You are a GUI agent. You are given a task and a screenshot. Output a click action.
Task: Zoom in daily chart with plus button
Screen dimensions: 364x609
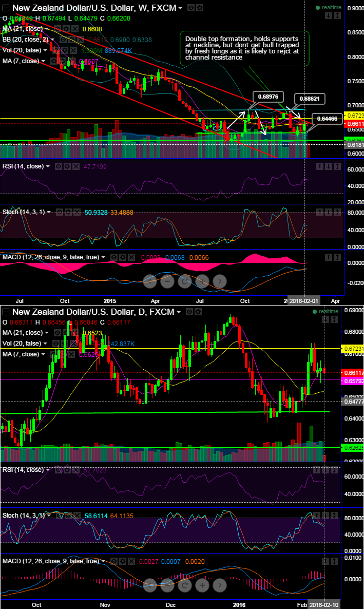[202, 585]
